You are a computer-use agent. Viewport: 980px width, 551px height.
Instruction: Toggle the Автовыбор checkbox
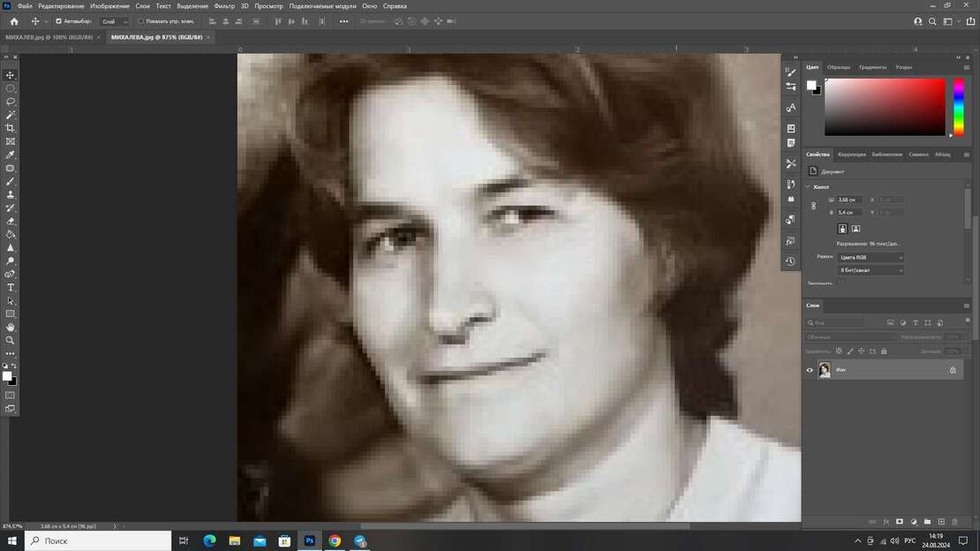[x=59, y=21]
